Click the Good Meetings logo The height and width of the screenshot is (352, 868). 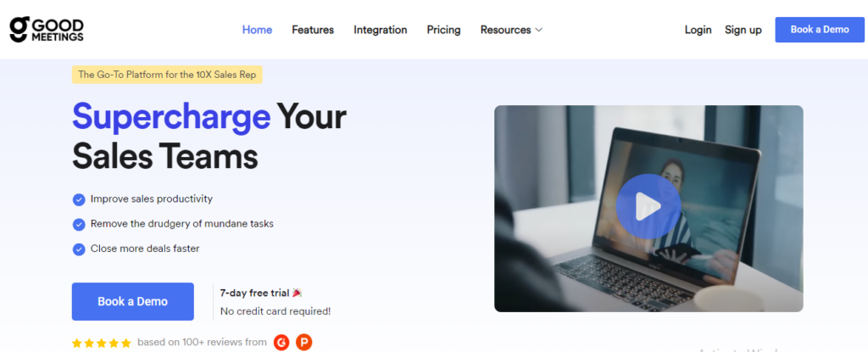pos(47,30)
